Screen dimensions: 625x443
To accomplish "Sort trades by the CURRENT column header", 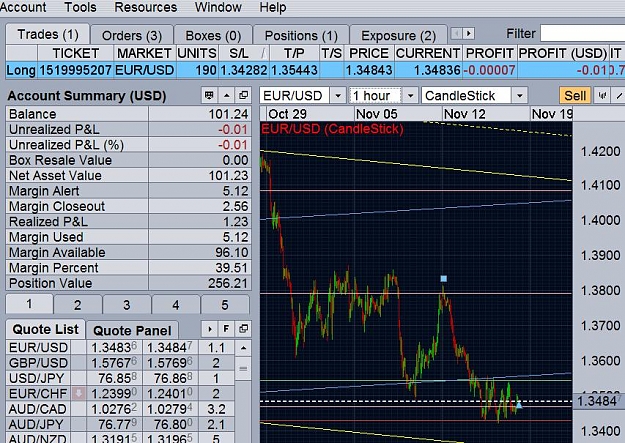I will 428,53.
